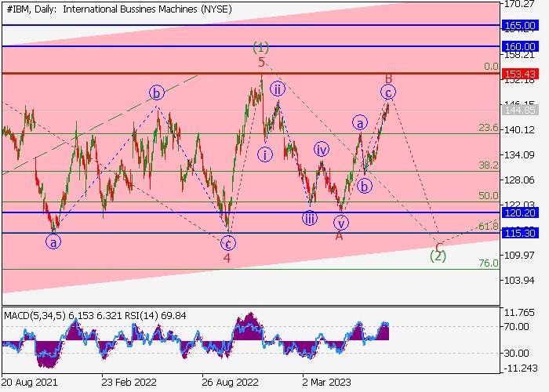549x392 pixels.
Task: Click the red B wave label
Action: coord(388,78)
